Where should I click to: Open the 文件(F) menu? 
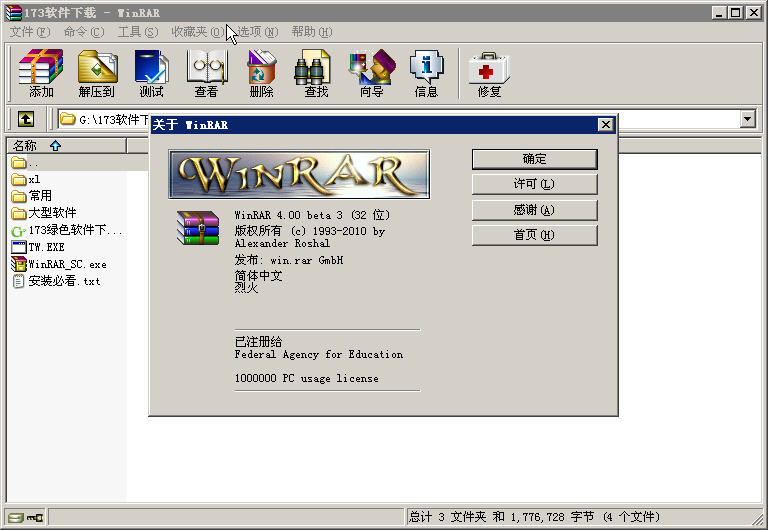click(x=30, y=32)
